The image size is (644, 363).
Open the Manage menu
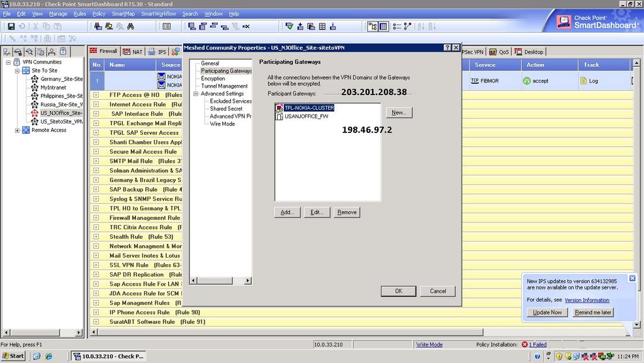[x=58, y=14]
